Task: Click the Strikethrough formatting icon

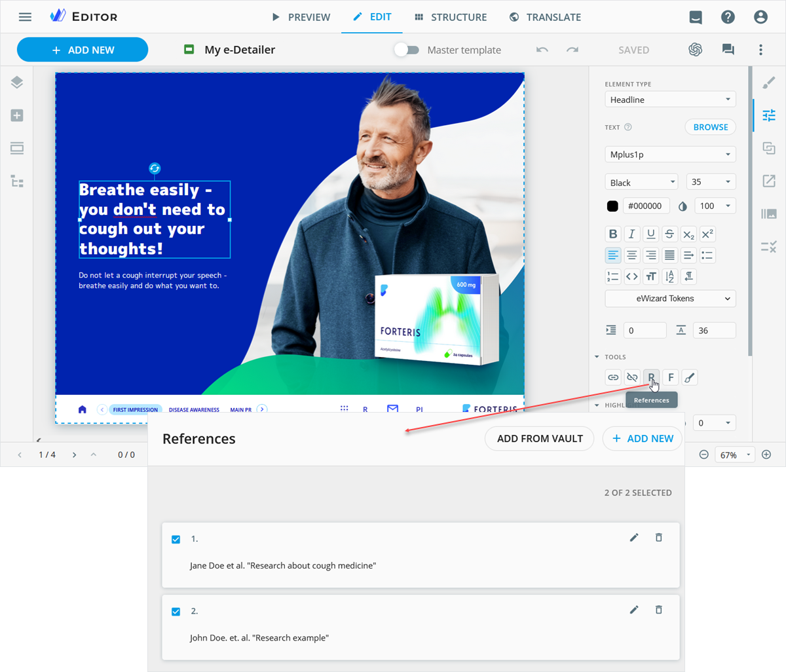Action: tap(669, 234)
